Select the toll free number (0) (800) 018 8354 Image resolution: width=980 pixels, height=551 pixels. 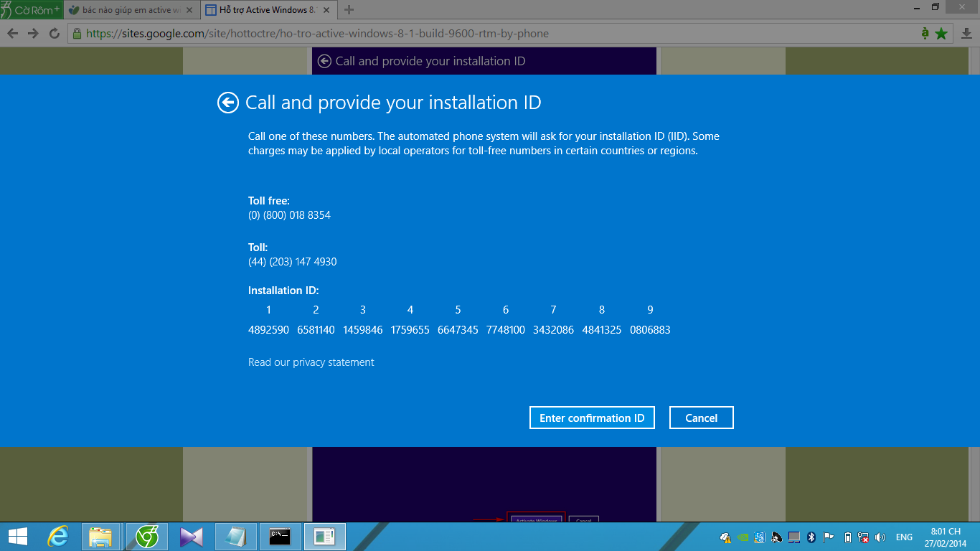pyautogui.click(x=289, y=215)
